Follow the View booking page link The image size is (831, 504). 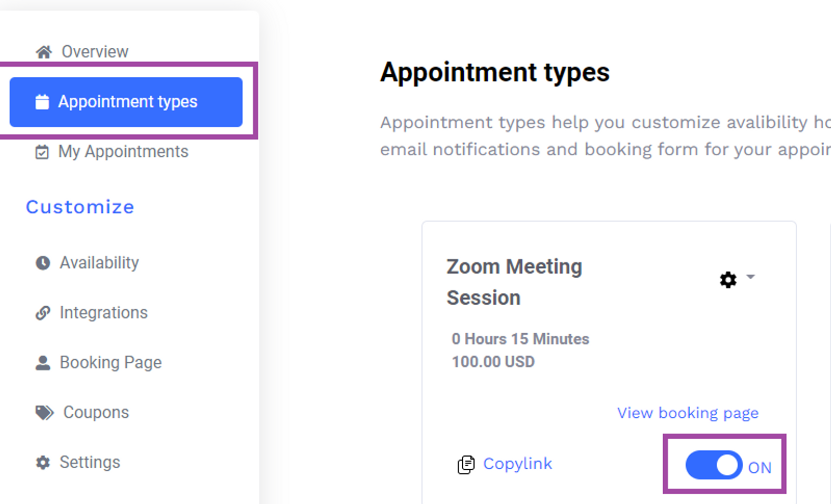(x=688, y=413)
